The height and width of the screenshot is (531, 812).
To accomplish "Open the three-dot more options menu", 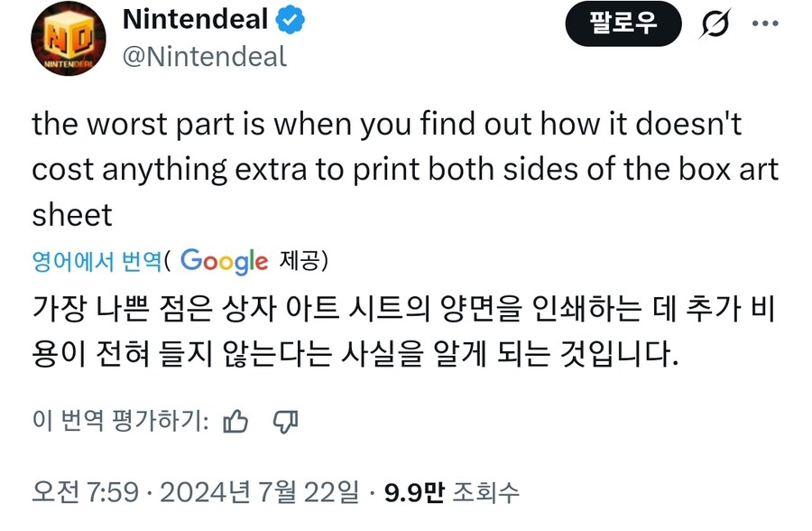I will (765, 23).
